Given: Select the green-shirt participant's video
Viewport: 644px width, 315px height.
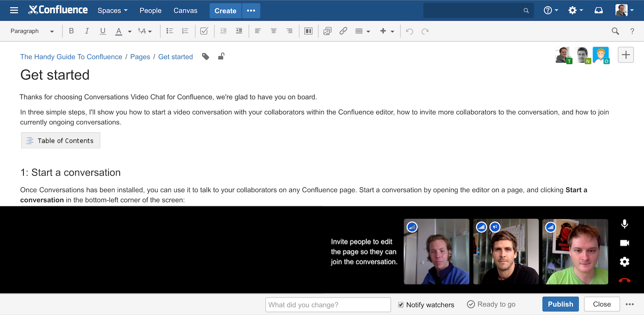Looking at the screenshot, I should tap(575, 252).
